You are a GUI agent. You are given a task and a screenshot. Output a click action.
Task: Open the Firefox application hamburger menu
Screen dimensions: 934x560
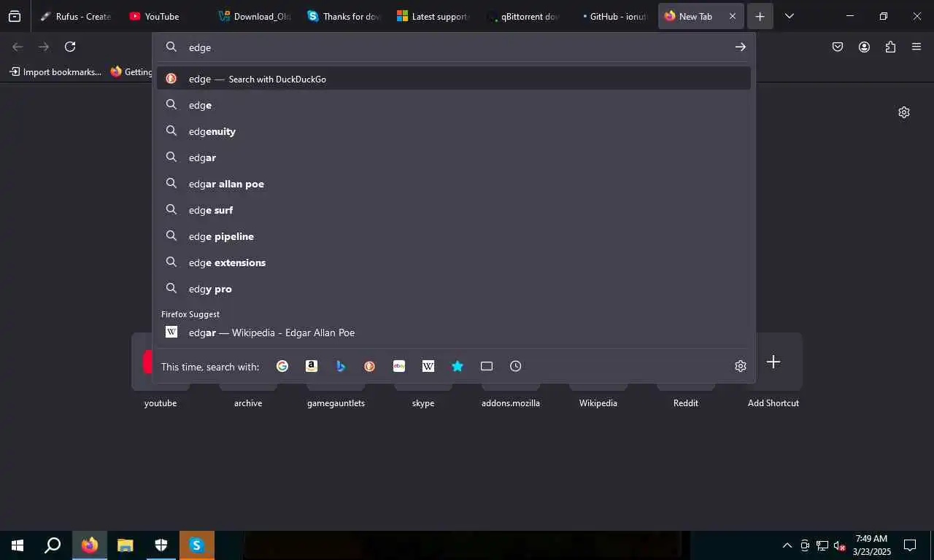[x=916, y=47]
